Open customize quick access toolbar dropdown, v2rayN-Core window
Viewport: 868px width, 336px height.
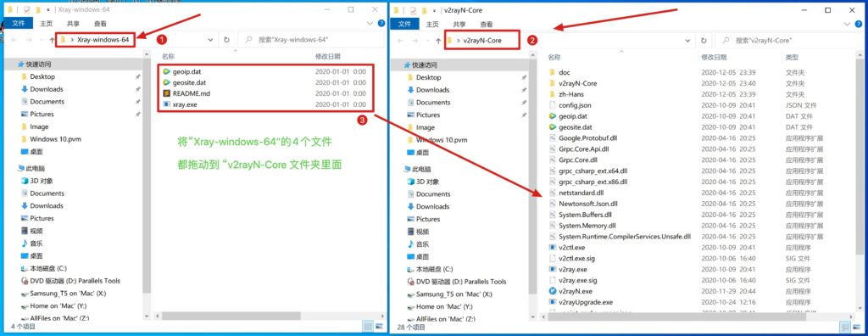point(435,10)
